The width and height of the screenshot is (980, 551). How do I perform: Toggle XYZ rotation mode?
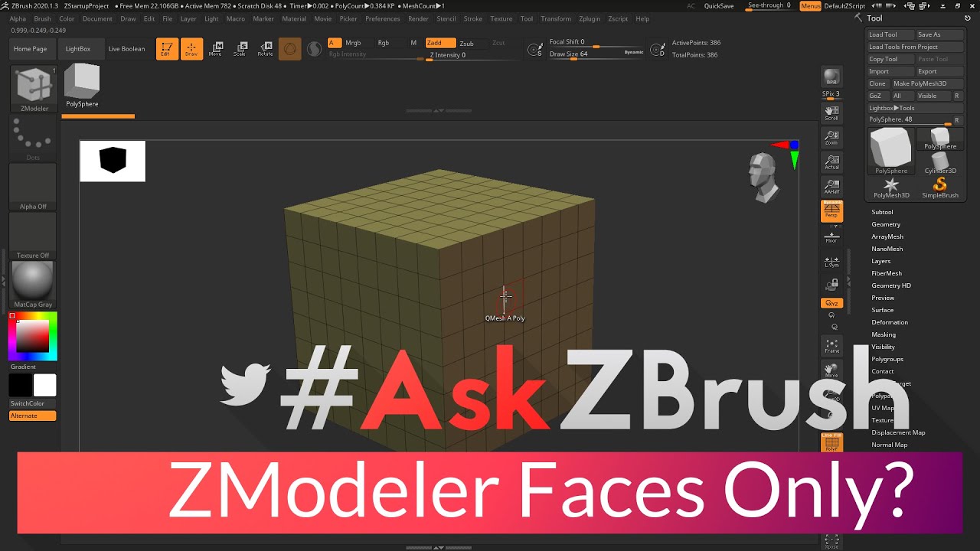831,303
